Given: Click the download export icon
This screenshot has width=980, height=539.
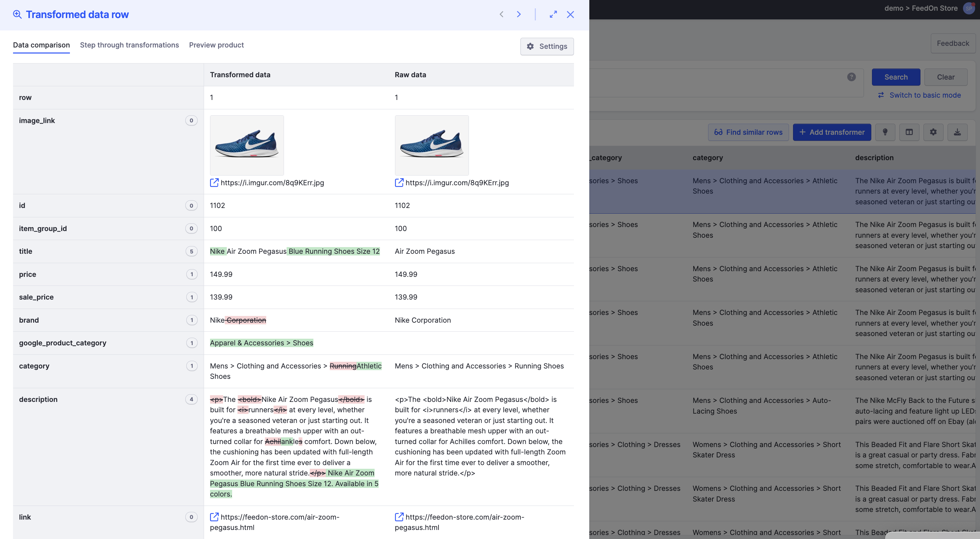Looking at the screenshot, I should click(x=957, y=132).
